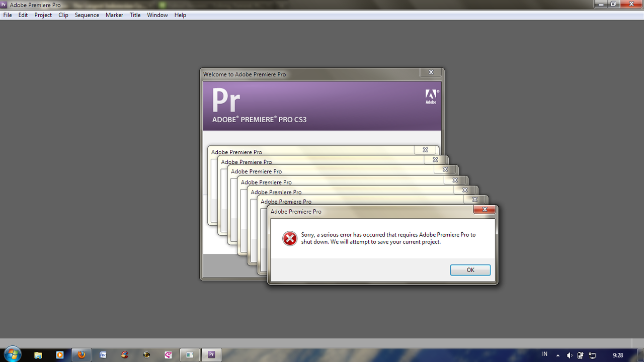Click the 9:28 taskbar clock

618,355
